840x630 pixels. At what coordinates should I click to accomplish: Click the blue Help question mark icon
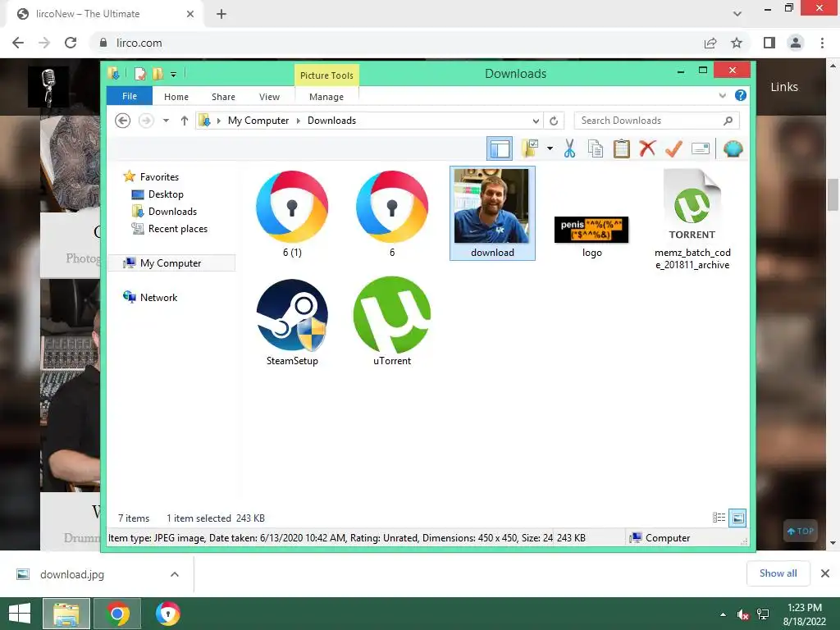coord(741,95)
